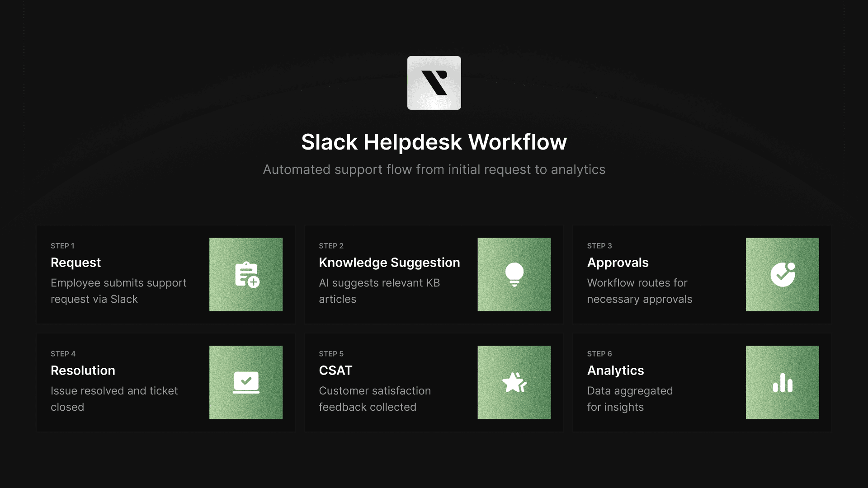
Task: Click the 'CSAT' card title
Action: click(335, 371)
